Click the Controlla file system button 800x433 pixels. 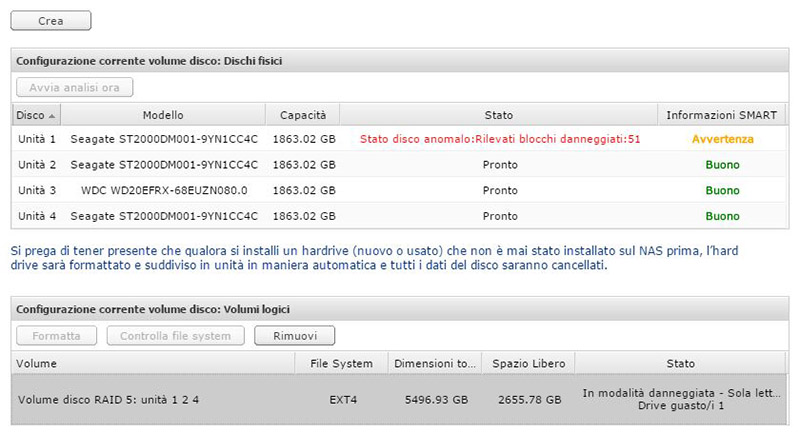(x=176, y=336)
